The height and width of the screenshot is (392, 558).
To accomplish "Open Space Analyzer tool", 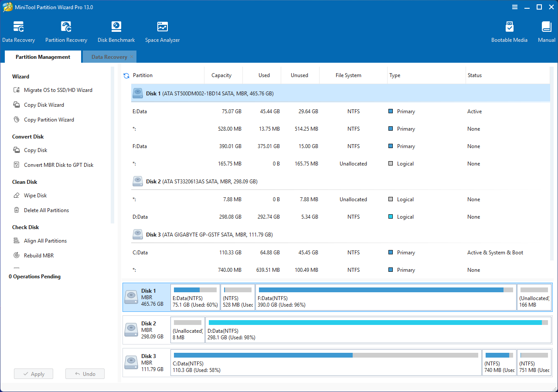I will pos(162,32).
